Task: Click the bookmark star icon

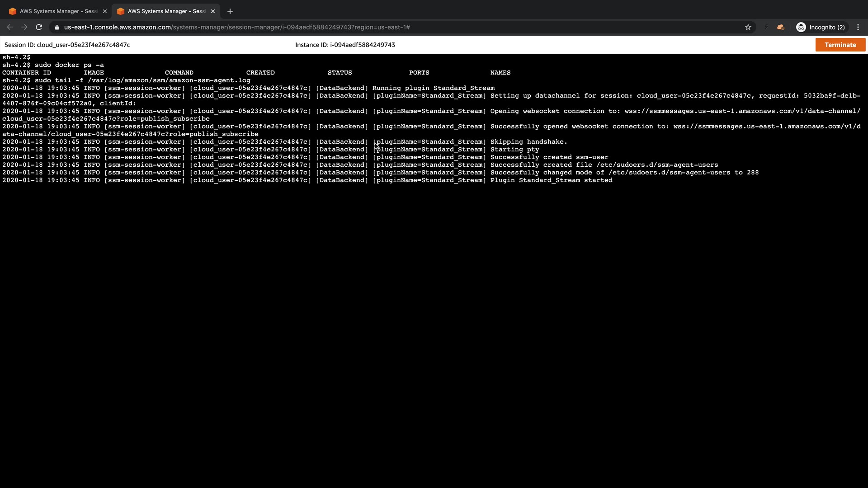Action: [748, 27]
